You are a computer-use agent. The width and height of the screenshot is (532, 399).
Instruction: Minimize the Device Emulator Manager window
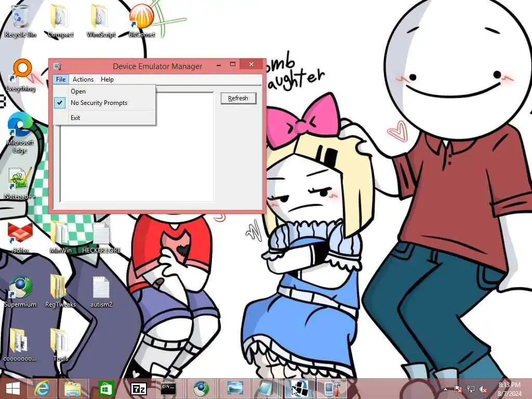pos(219,64)
